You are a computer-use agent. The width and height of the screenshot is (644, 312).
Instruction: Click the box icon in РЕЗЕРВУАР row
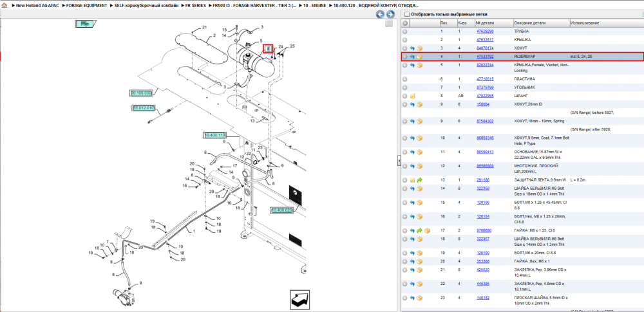(420, 57)
